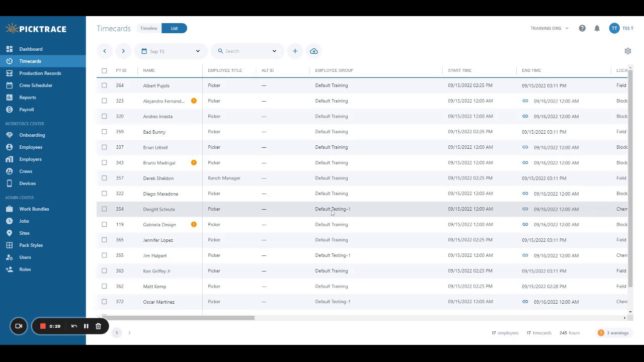
Task: Undo in the recorder controls
Action: pyautogui.click(x=74, y=326)
